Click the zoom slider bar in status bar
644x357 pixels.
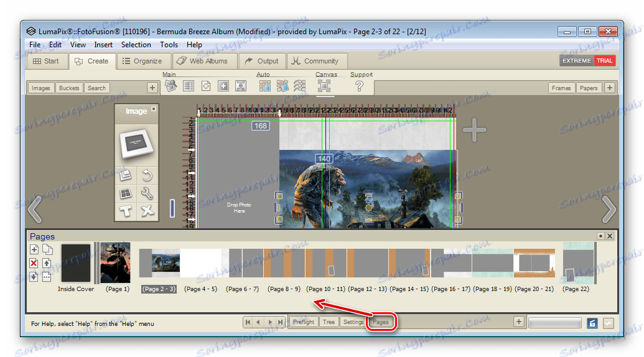[555, 323]
